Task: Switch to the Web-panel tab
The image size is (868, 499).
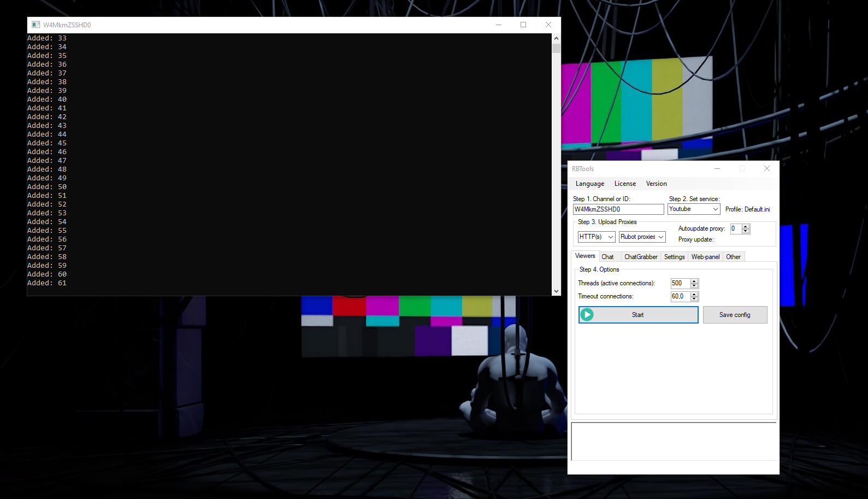Action: click(705, 257)
